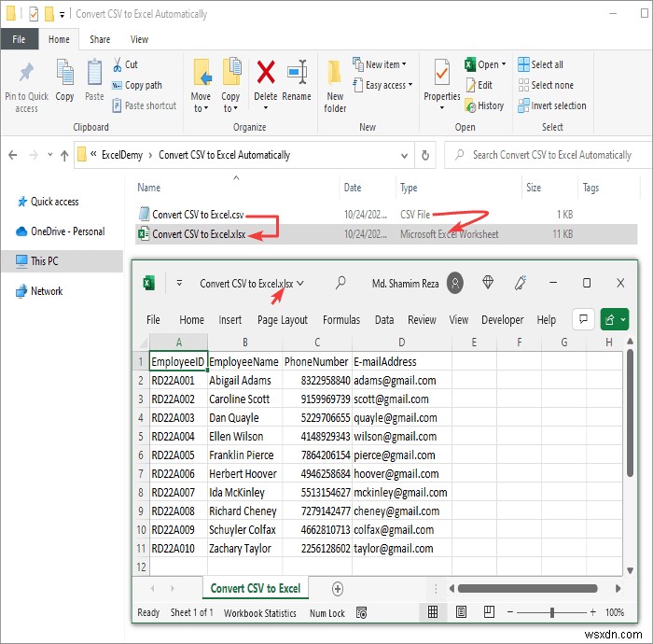The image size is (653, 644).
Task: Open recent locations dropdown arrow in Explorer
Action: 50,155
